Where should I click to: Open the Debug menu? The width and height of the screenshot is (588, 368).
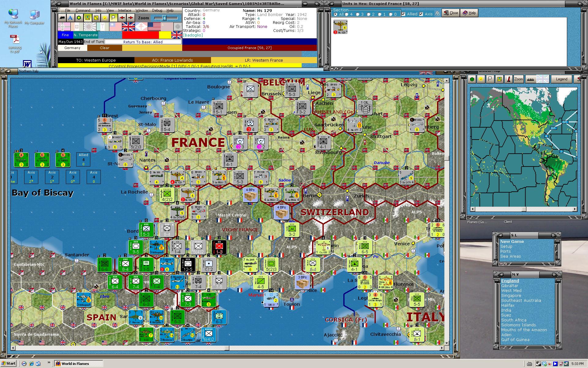pos(157,10)
